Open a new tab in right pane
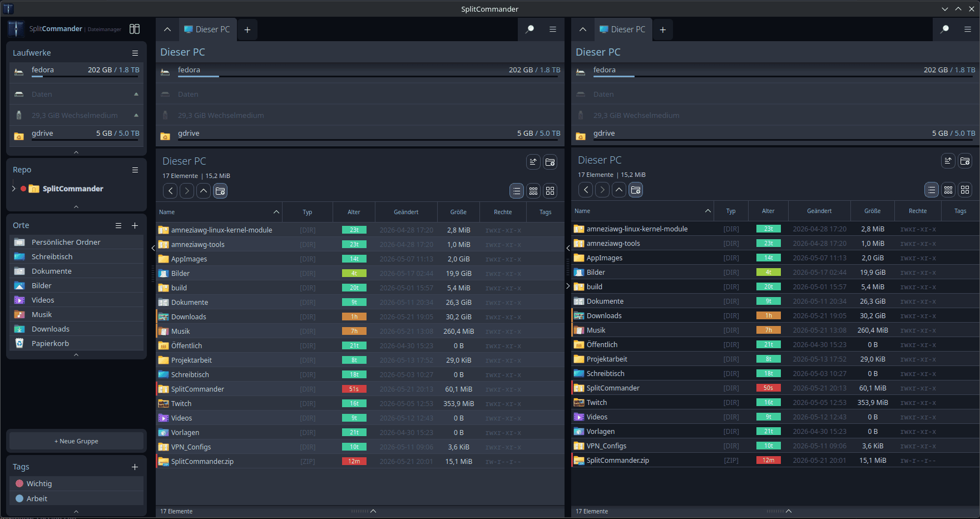The height and width of the screenshot is (519, 980). click(663, 29)
